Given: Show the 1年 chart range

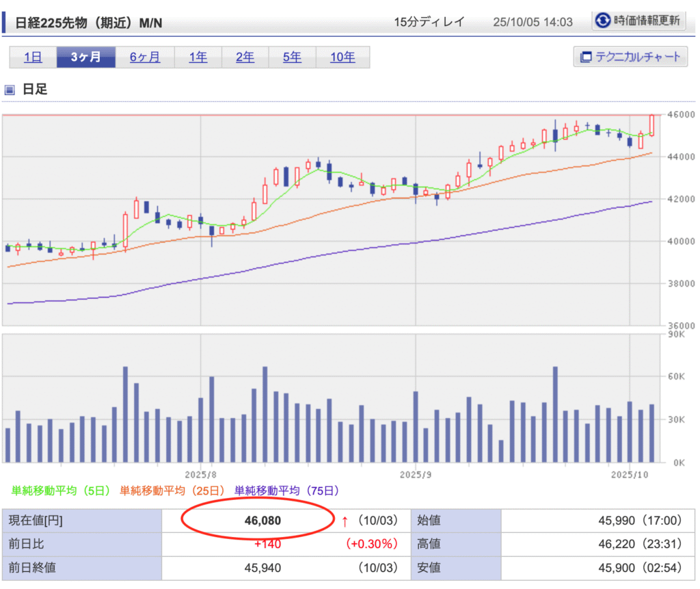Looking at the screenshot, I should click(198, 57).
